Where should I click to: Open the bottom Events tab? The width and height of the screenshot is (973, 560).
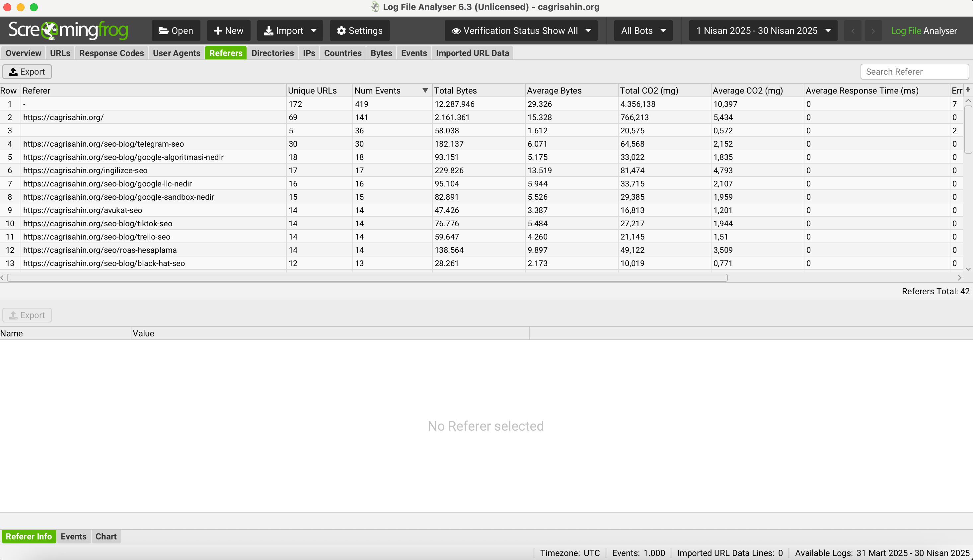(x=73, y=536)
